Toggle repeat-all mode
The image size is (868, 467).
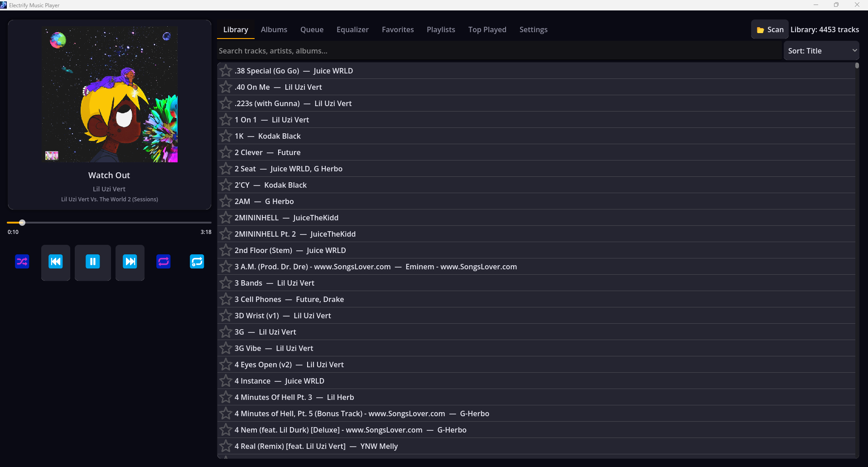[164, 262]
